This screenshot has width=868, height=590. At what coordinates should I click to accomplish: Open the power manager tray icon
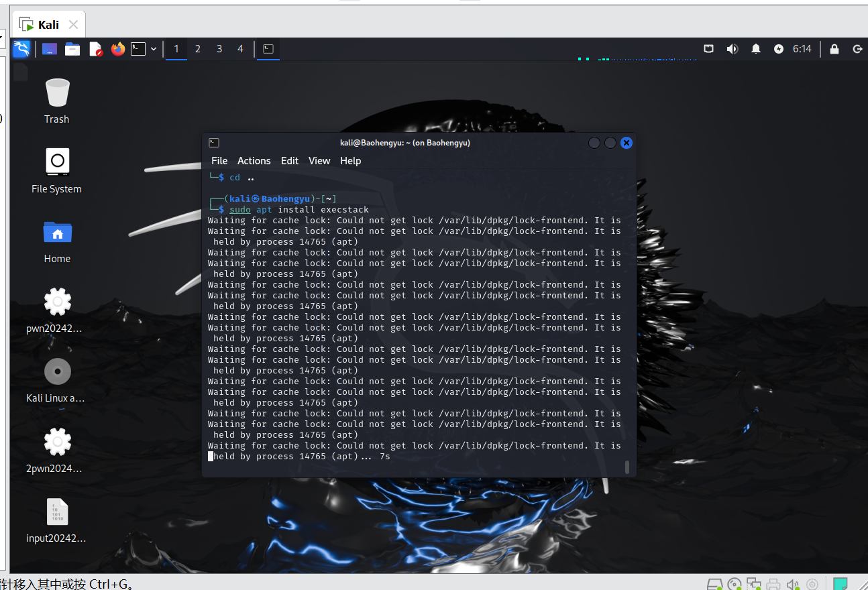pyautogui.click(x=779, y=49)
